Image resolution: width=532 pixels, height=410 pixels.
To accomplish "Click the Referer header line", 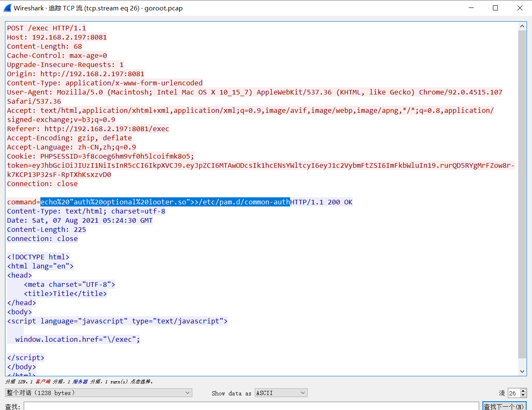I will (x=88, y=129).
